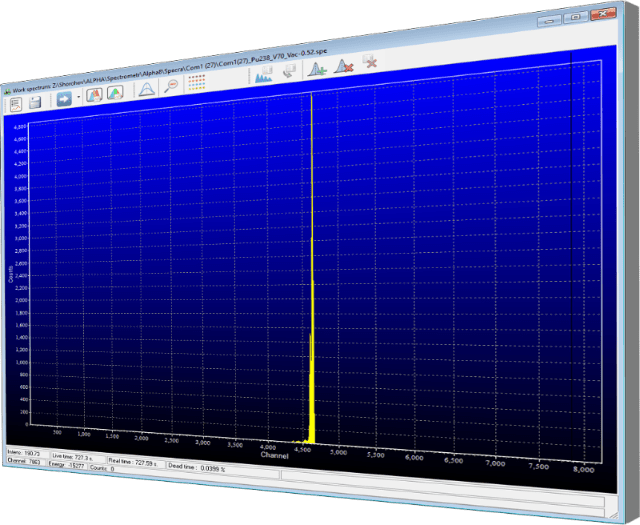Click the blue right-arrow toolbar button
This screenshot has width=640, height=525.
coord(64,98)
